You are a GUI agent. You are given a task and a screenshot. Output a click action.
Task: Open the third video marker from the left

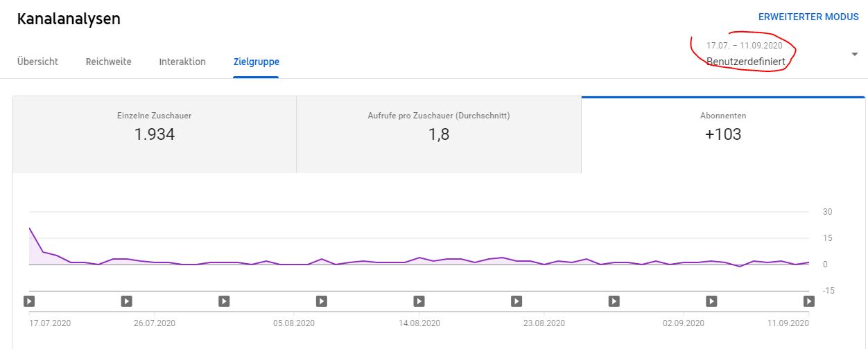(x=224, y=301)
